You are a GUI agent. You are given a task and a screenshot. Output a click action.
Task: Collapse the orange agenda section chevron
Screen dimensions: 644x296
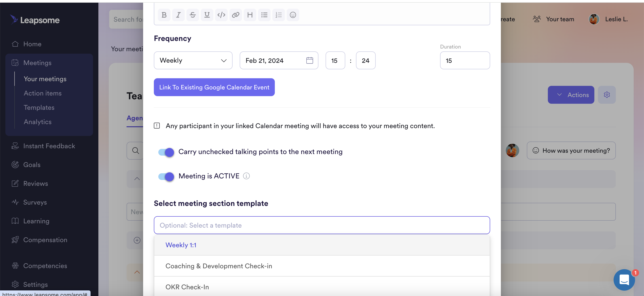click(x=137, y=272)
